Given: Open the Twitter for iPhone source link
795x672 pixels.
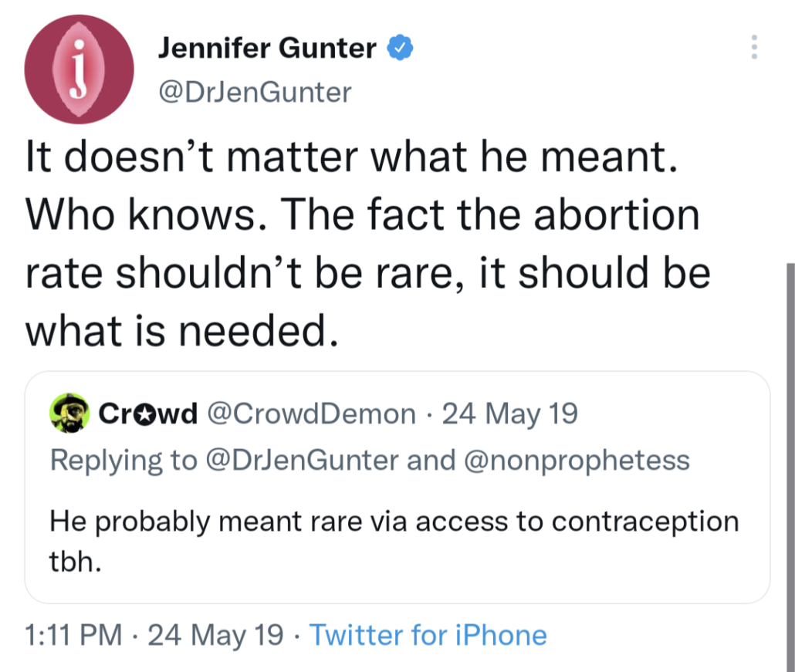Looking at the screenshot, I should (x=428, y=636).
